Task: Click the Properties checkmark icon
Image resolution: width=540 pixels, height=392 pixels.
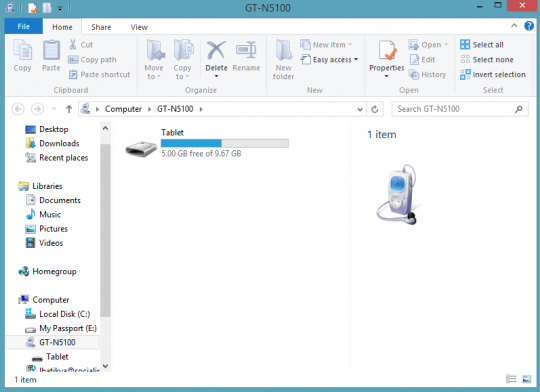Action: click(x=387, y=50)
